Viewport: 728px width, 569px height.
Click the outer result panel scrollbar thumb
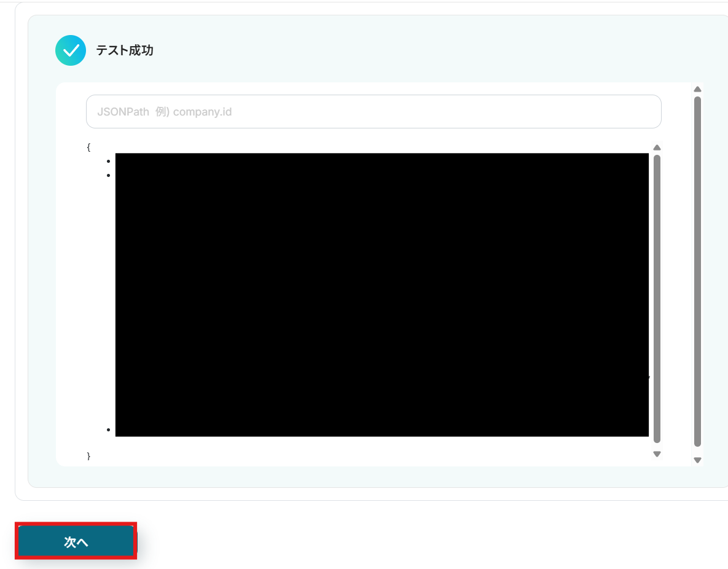tap(697, 272)
